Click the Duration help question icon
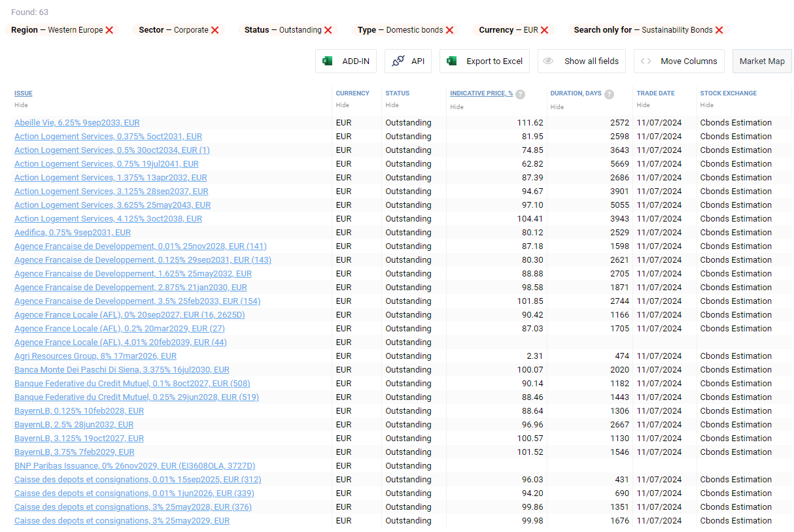 609,94
